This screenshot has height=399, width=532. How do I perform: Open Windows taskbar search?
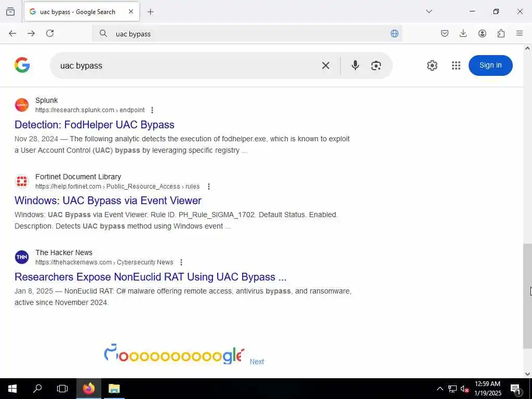(x=37, y=389)
